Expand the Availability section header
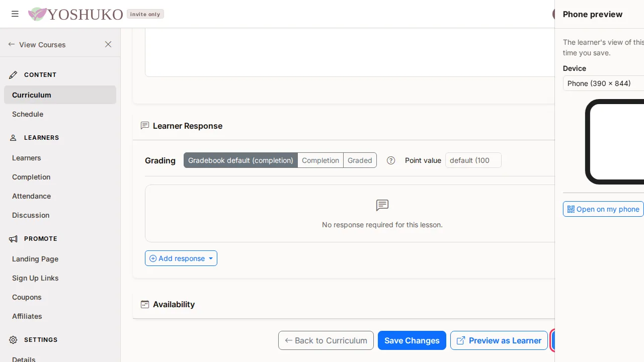 tap(344, 304)
